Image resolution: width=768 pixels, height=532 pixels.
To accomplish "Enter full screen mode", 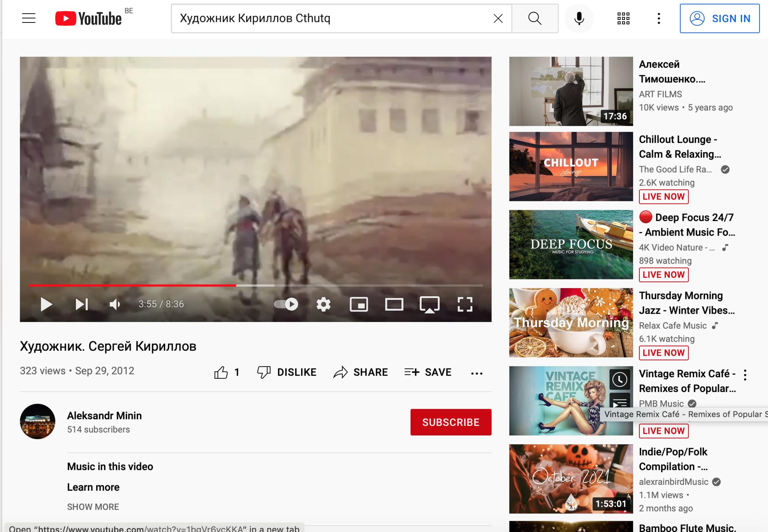I will (465, 305).
